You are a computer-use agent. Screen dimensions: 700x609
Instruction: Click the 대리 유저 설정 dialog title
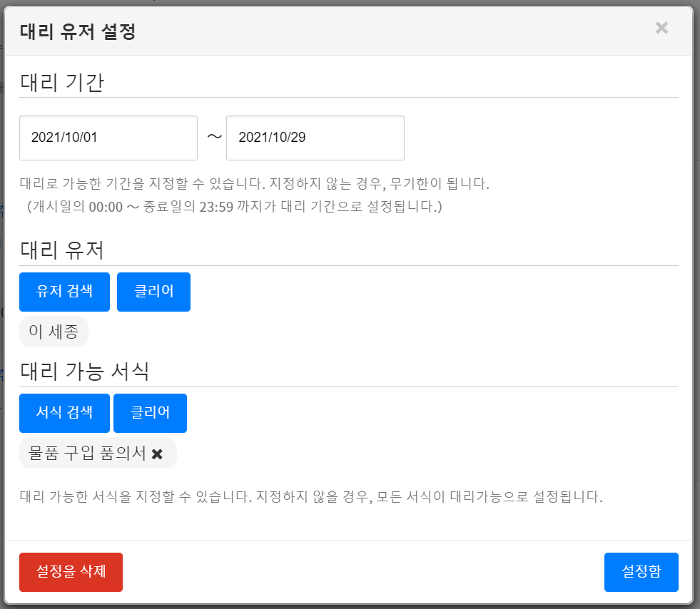(78, 31)
